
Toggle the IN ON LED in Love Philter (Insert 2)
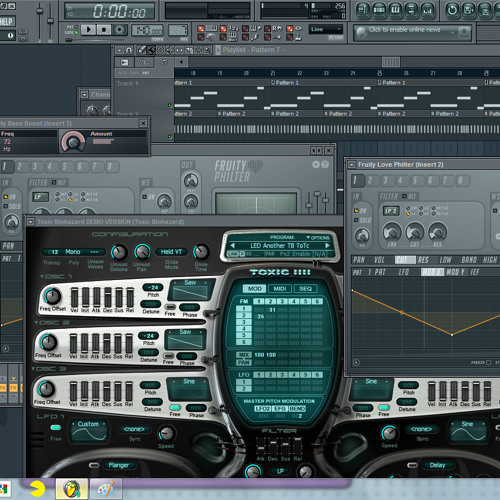click(356, 211)
